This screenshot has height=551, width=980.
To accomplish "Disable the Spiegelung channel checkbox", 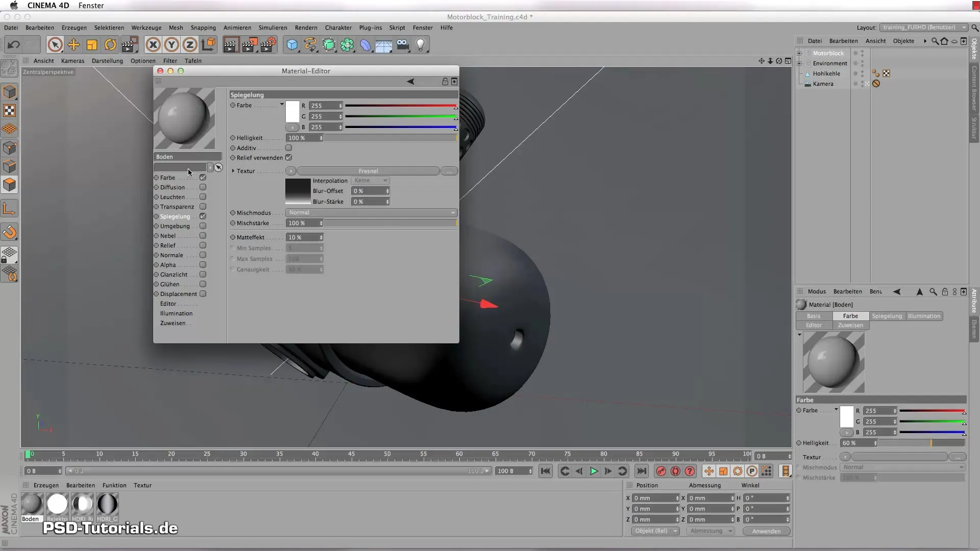I will tap(203, 216).
